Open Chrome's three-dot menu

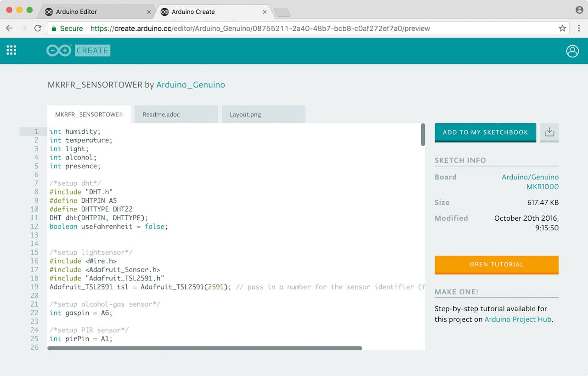tap(579, 28)
